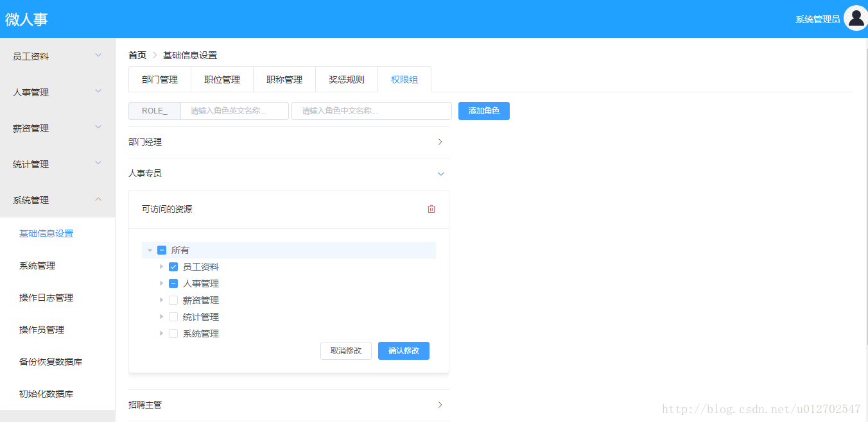
Task: Click the chevron next to 员工资料 sidebar item
Action: tap(98, 56)
